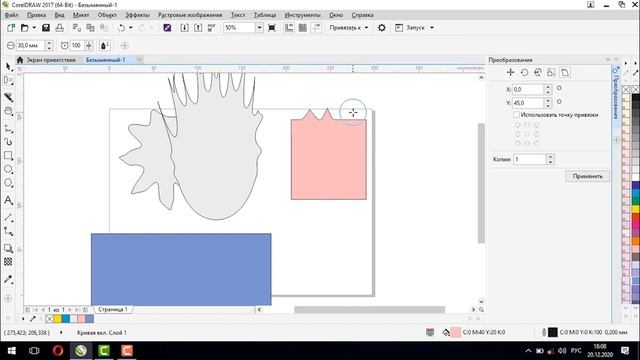
Task: Open the Windows Start button
Action: pyautogui.click(x=11, y=351)
